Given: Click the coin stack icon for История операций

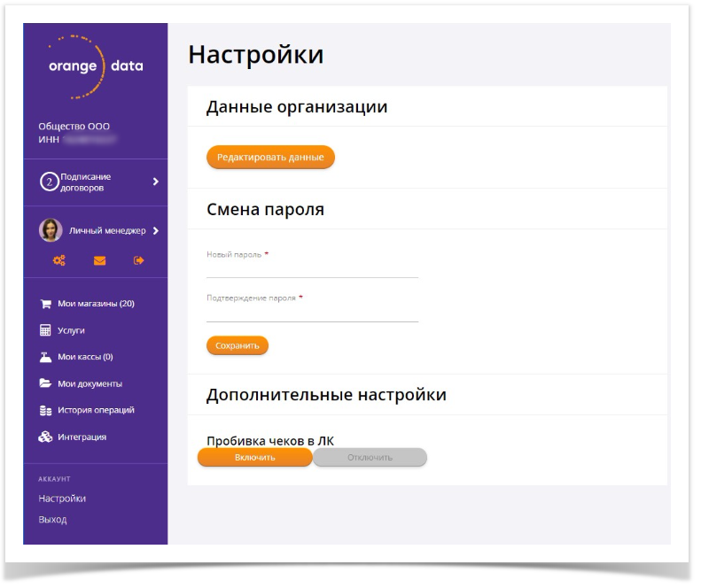Looking at the screenshot, I should [45, 410].
